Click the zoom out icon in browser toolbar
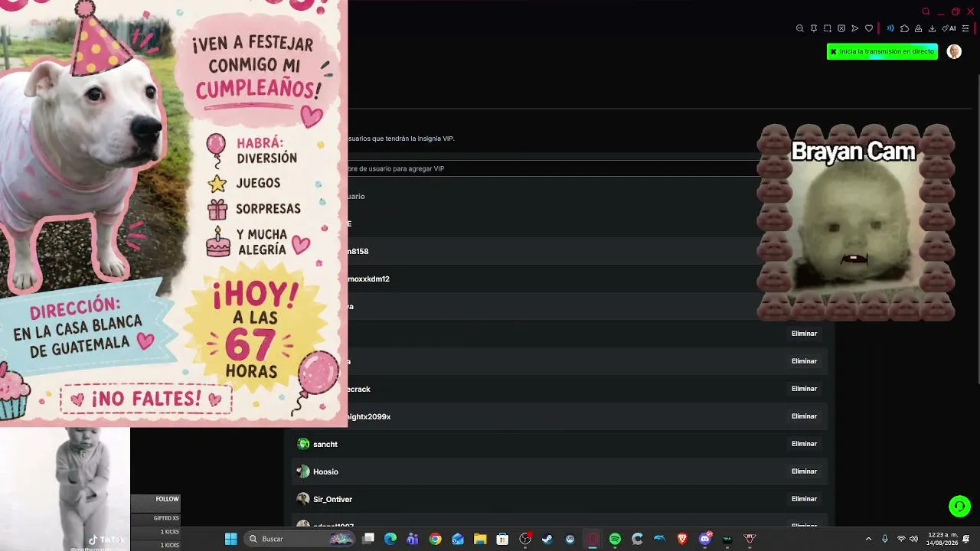Screen dimensions: 980x551 pos(800,28)
